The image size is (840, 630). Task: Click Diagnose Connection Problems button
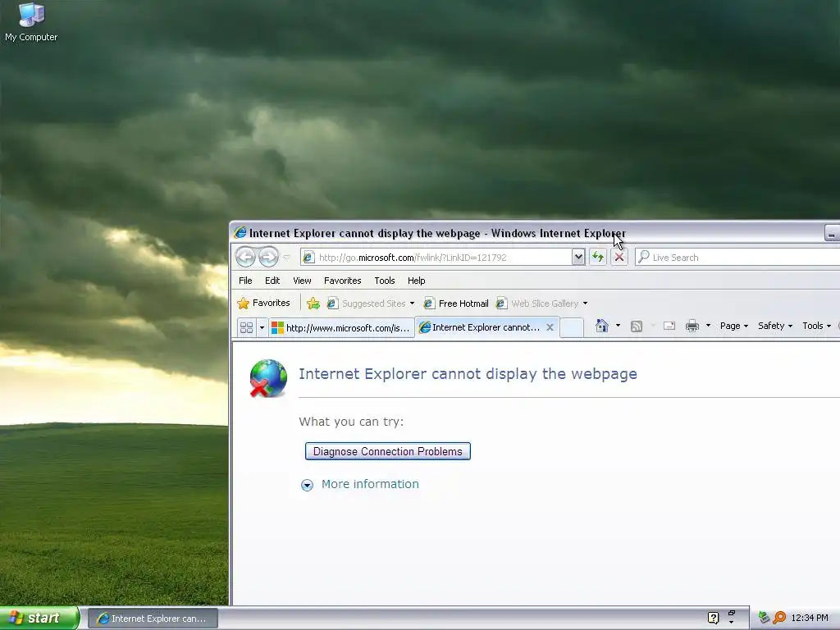388,451
